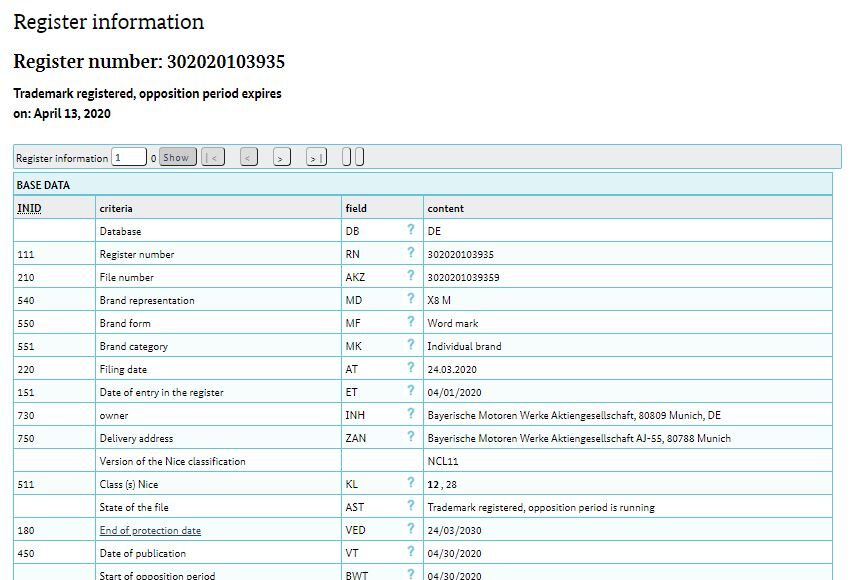Viewport: 852px width, 580px height.
Task: Click the first record navigation button
Action: (212, 157)
